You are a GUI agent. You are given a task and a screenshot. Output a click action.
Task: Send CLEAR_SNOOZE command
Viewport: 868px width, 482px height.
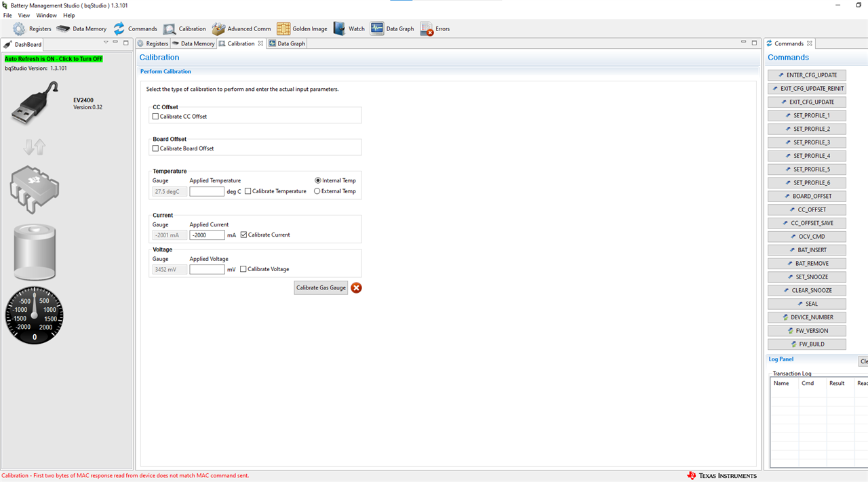807,290
